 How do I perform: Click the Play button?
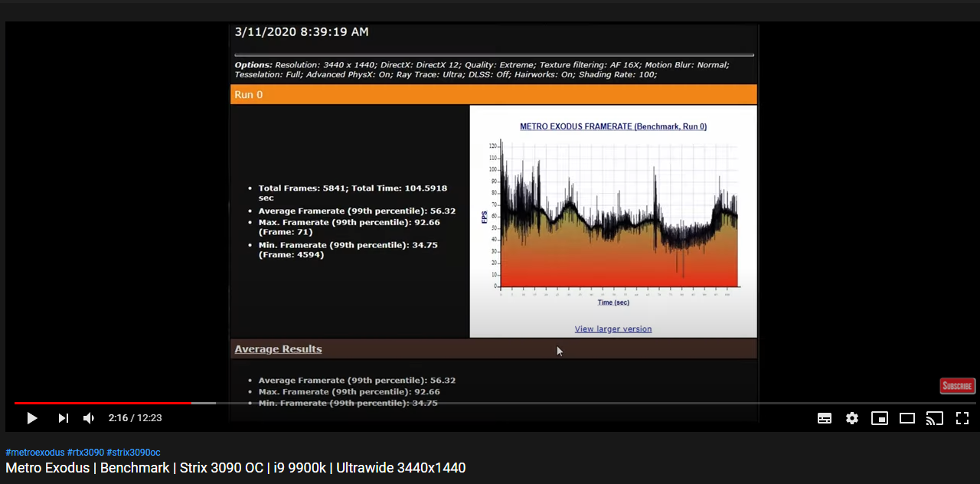click(31, 418)
